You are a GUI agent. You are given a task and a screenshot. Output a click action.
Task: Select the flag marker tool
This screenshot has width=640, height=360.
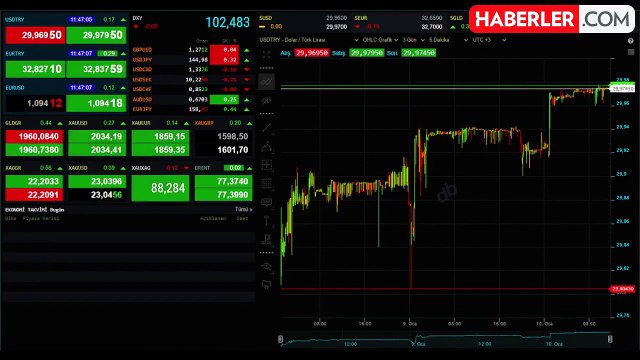pyautogui.click(x=266, y=239)
